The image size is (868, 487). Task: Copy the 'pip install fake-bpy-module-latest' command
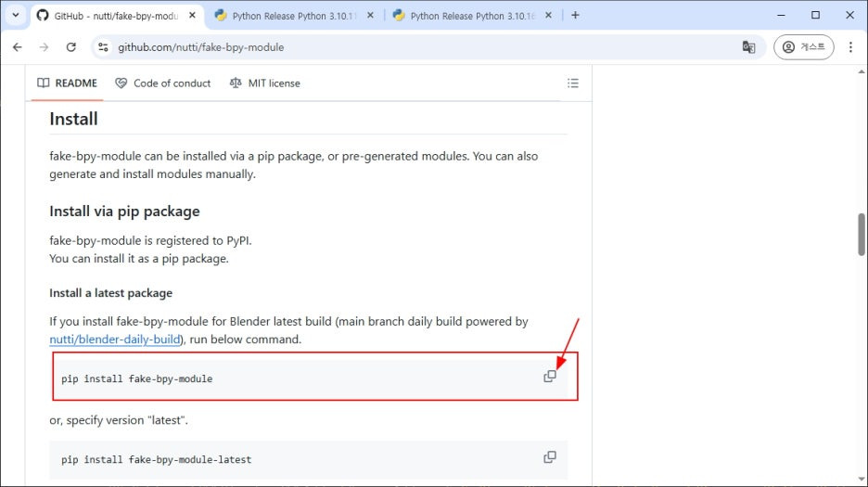[x=550, y=457]
